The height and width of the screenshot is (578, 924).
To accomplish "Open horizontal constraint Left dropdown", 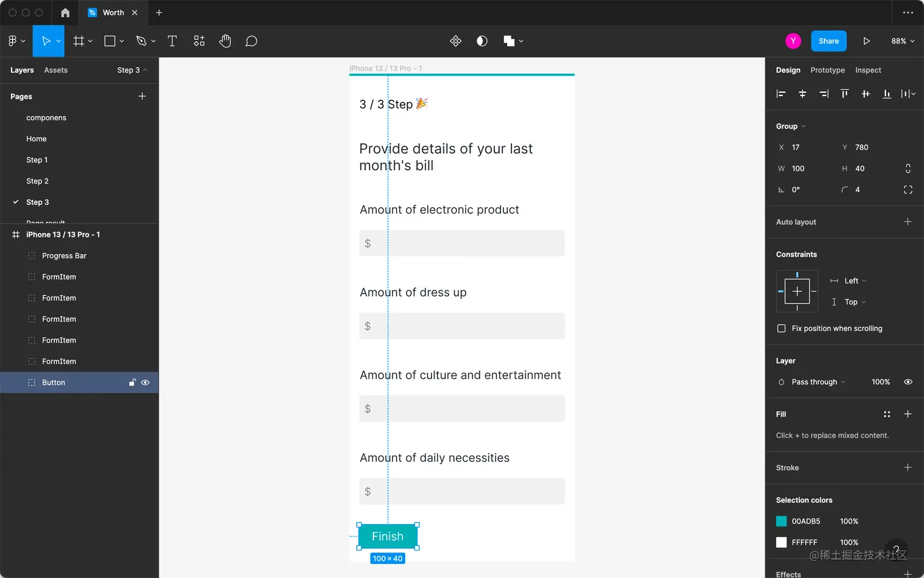I will pos(855,281).
